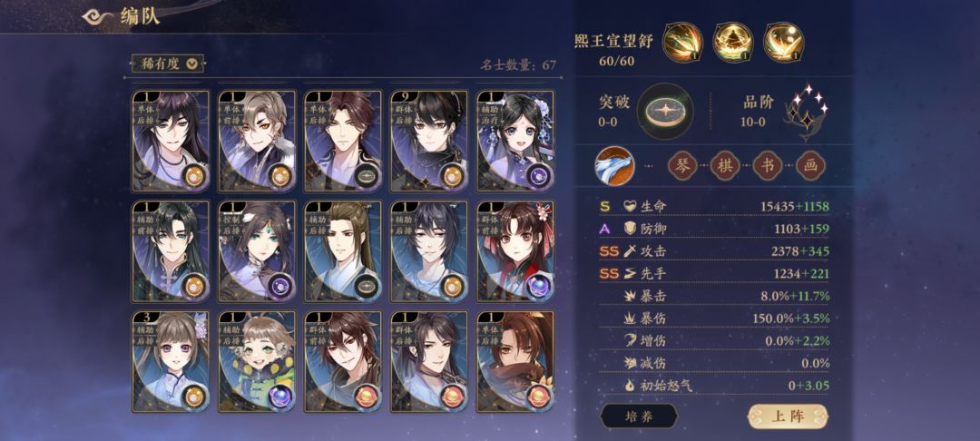Screen dimensions: 980x441
Task: Select the 琴 talent badge
Action: coord(681,166)
